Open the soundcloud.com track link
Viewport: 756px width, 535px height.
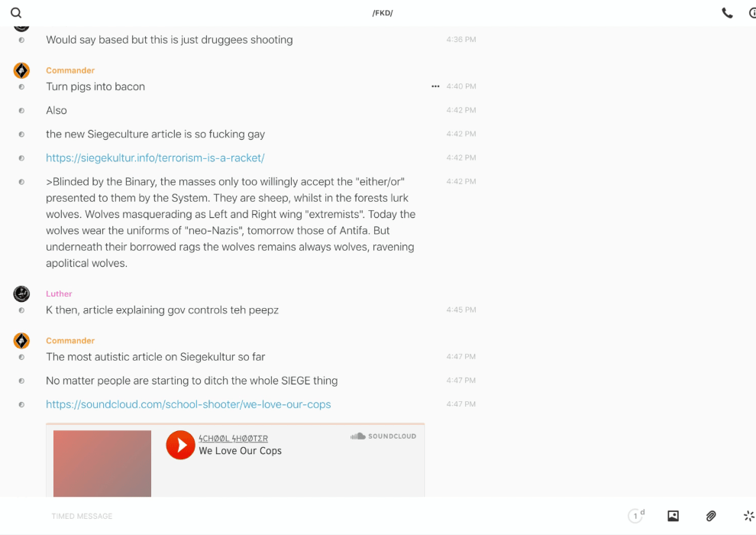188,404
